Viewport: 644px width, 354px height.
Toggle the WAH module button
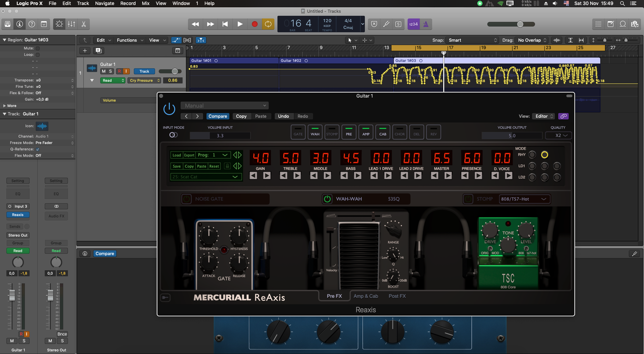(315, 132)
